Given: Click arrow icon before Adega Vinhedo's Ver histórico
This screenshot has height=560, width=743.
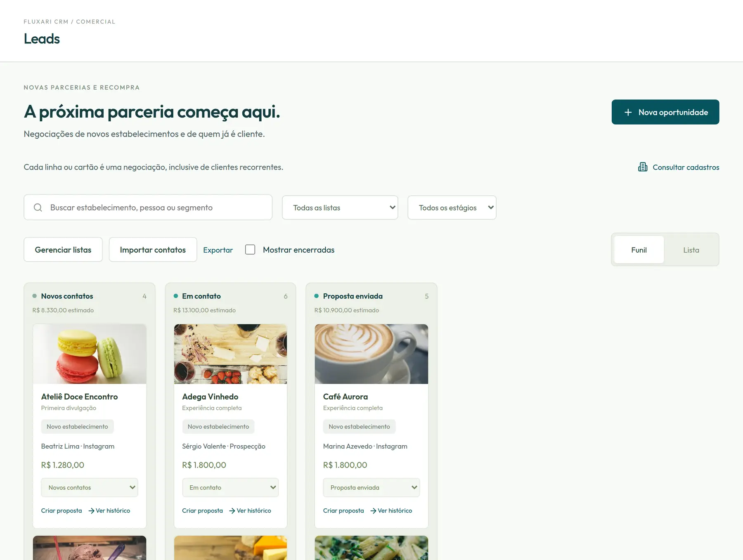Looking at the screenshot, I should [232, 511].
